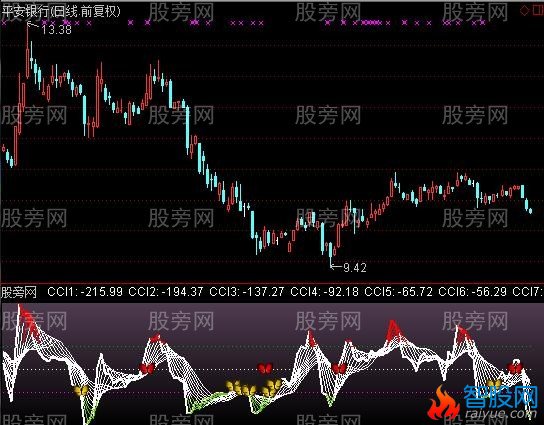
Task: Click the yellow butterfly signal nearest the chart's left edge
Action: [x=81, y=391]
